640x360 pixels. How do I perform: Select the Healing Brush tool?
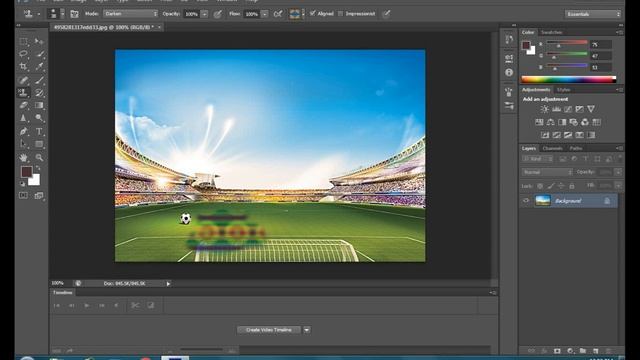pyautogui.click(x=24, y=80)
